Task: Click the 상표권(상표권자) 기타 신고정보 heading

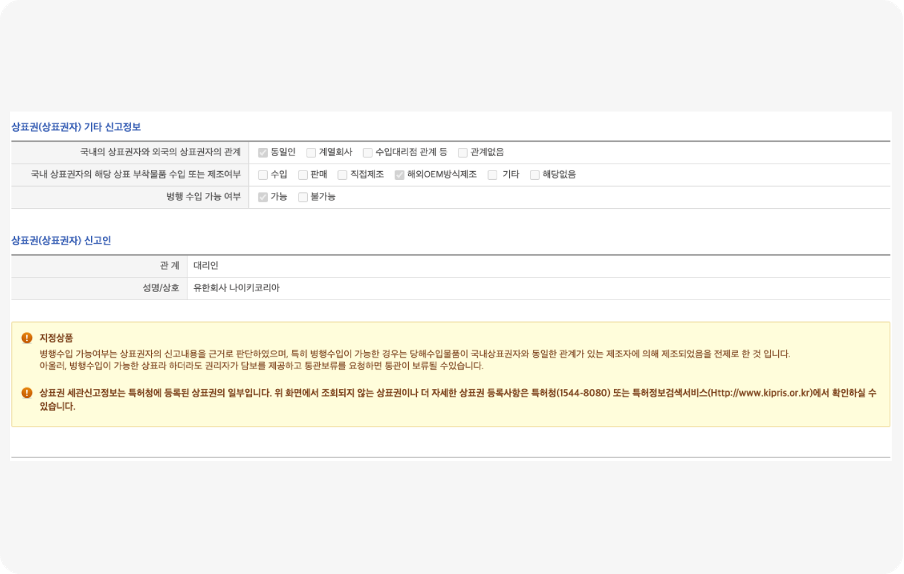Action: pos(76,127)
